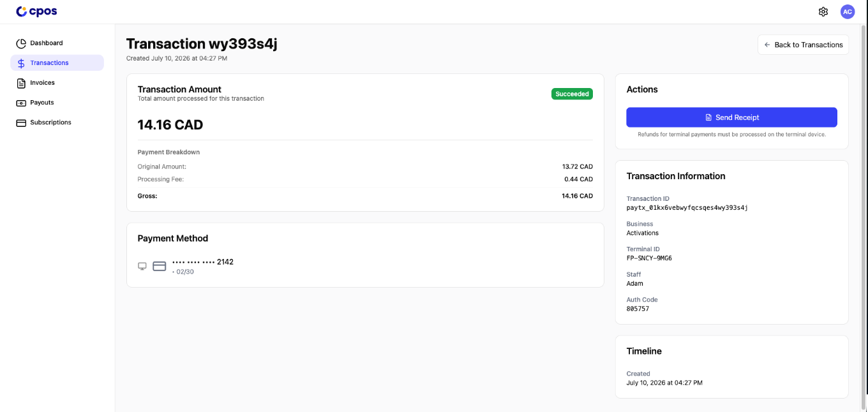Screen dimensions: 868x412
Task: Click the Transaction Amount heading
Action: 179,89
